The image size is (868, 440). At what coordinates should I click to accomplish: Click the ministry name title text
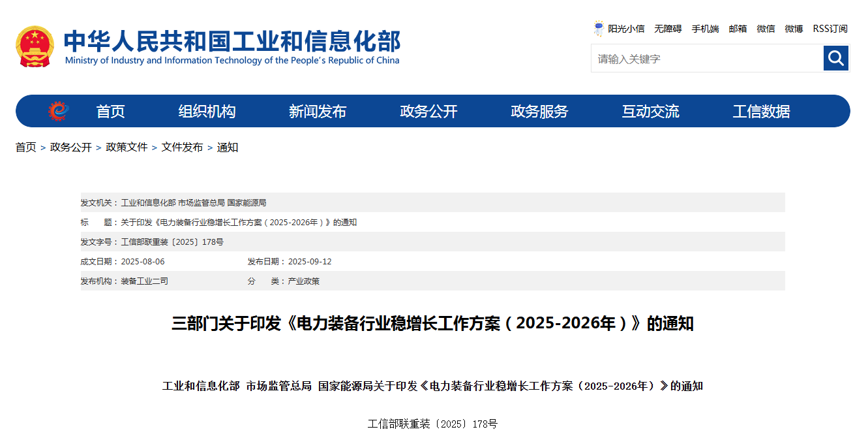pyautogui.click(x=232, y=41)
